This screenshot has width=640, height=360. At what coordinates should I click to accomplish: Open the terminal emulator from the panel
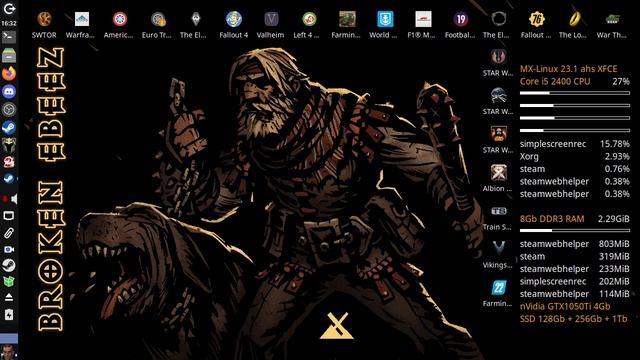9,37
